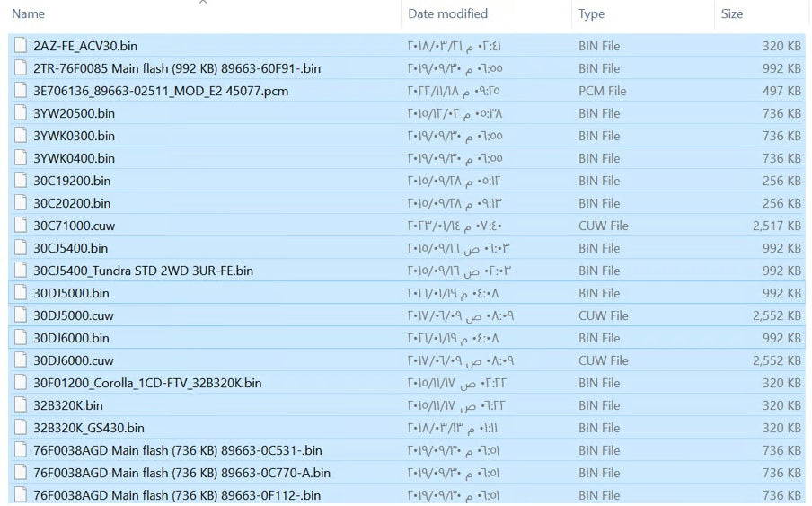The width and height of the screenshot is (812, 506).
Task: Sort the list by Size column
Action: pyautogui.click(x=731, y=14)
